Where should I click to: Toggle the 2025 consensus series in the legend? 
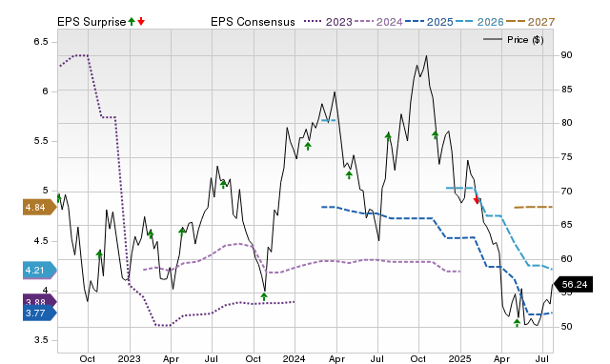point(429,22)
